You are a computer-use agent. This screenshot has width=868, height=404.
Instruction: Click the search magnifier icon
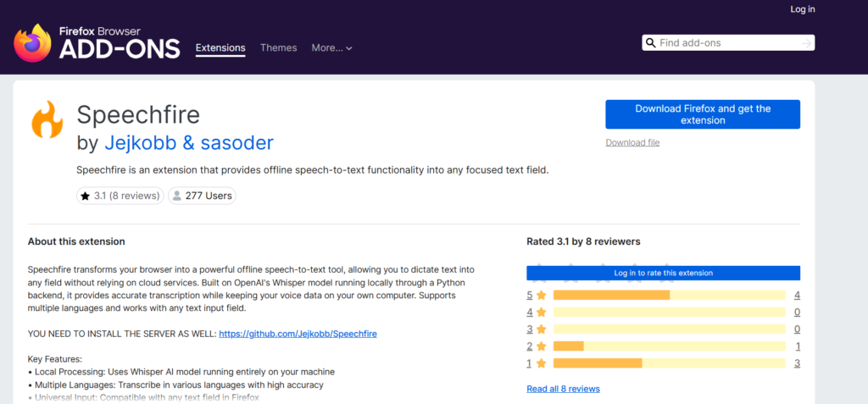coord(650,42)
